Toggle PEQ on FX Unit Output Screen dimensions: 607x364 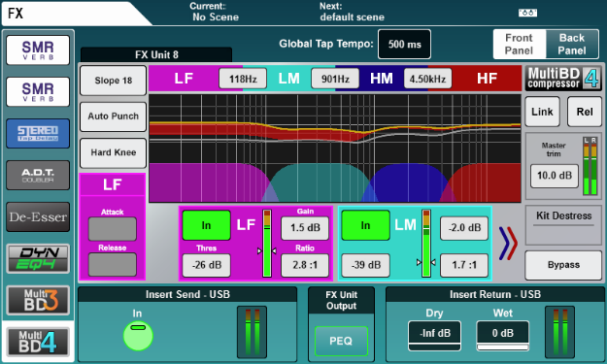(341, 341)
